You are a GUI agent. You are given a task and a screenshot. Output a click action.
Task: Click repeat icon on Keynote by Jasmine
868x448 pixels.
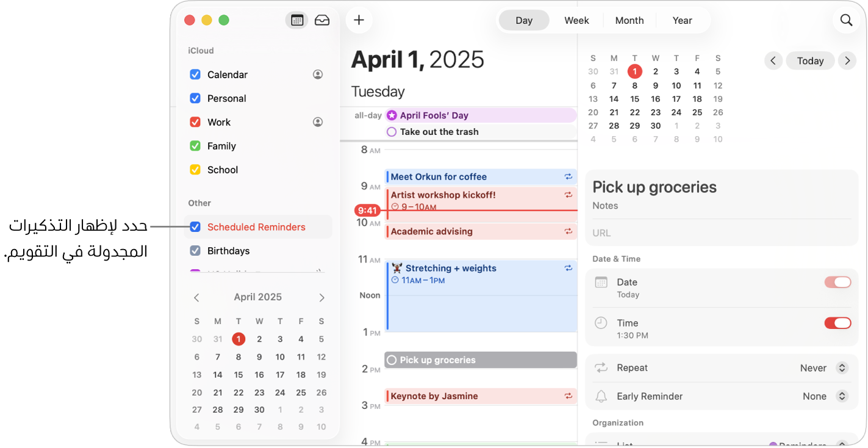569,396
